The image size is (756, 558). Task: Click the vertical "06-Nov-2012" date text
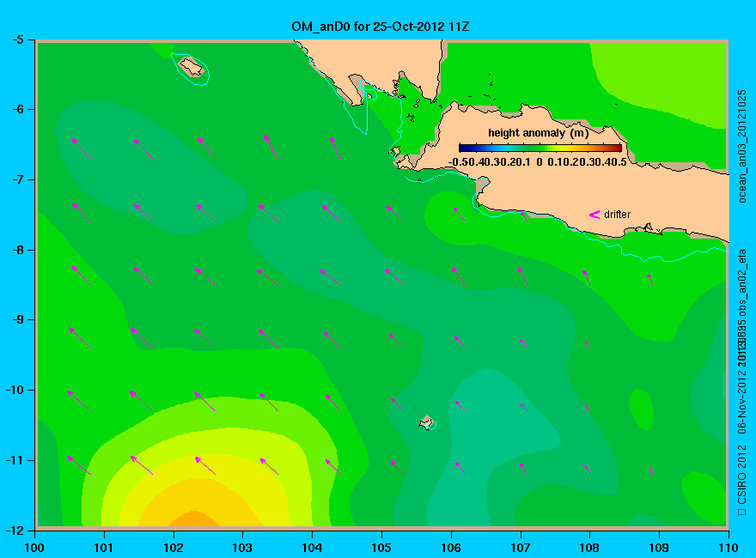click(x=742, y=400)
